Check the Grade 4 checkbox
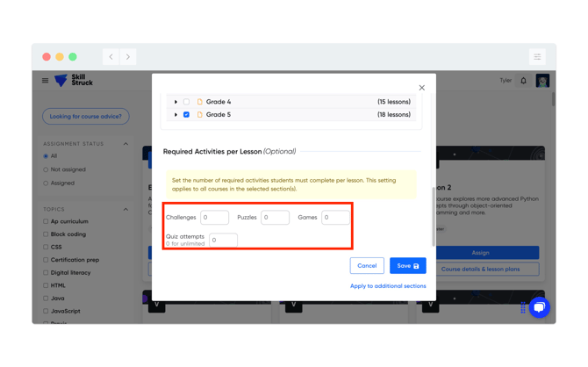This screenshot has height=367, width=588. pos(186,102)
